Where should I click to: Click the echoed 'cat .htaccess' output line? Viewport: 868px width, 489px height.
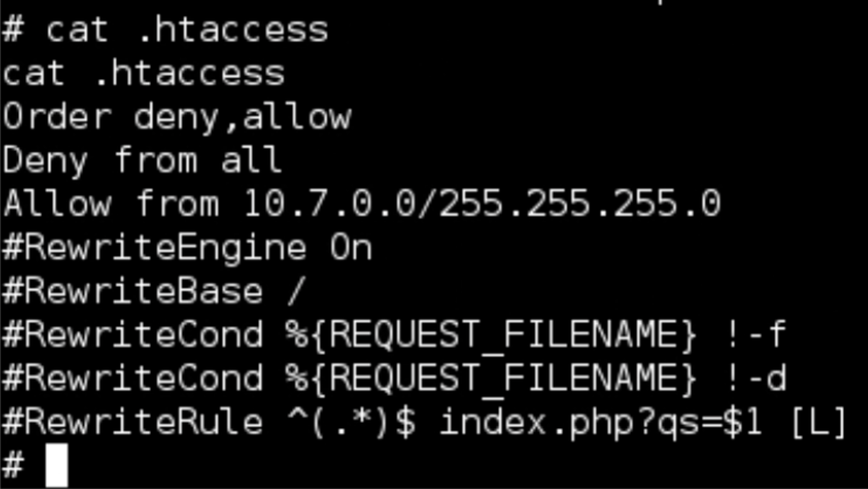click(x=143, y=74)
